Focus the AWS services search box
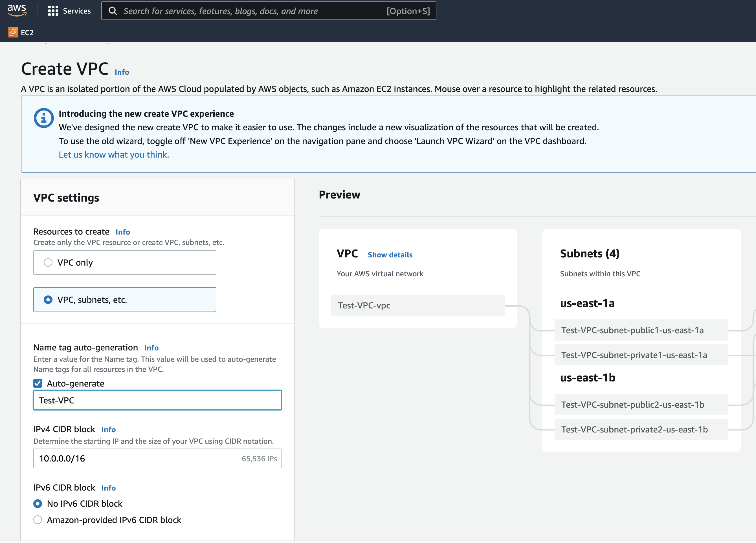The image size is (756, 543). tap(268, 11)
